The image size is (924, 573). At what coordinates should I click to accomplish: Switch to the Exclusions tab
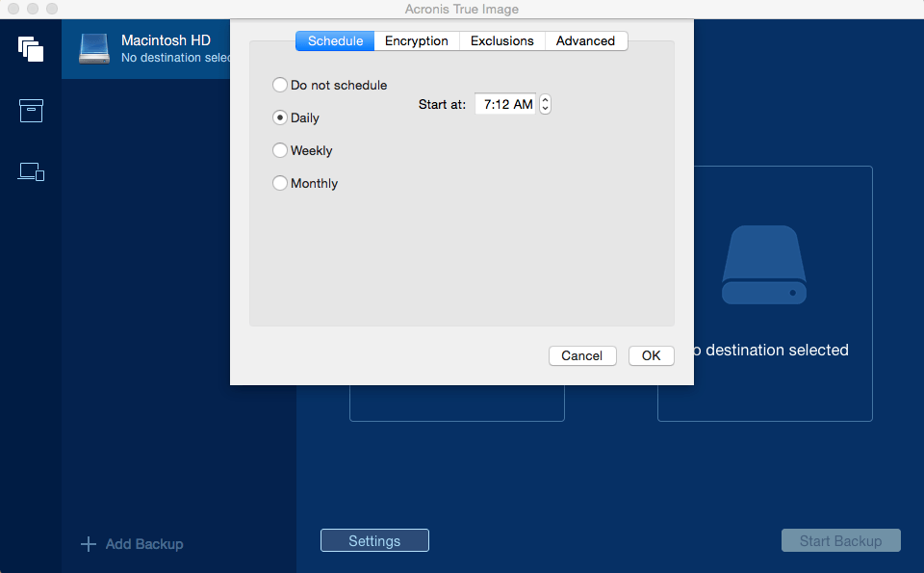(x=502, y=40)
